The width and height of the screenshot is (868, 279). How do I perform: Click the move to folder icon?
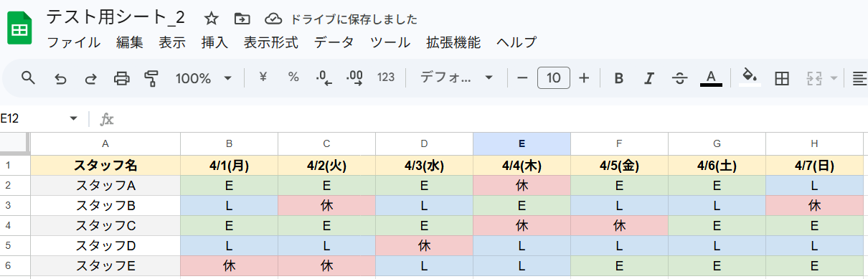242,19
